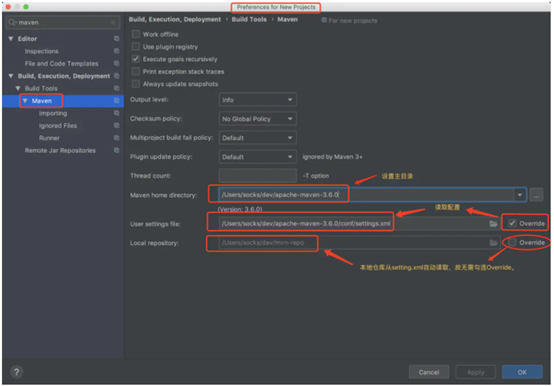Viewport: 554px width, 386px height.
Task: Check the Override box for Local repository
Action: pos(512,242)
